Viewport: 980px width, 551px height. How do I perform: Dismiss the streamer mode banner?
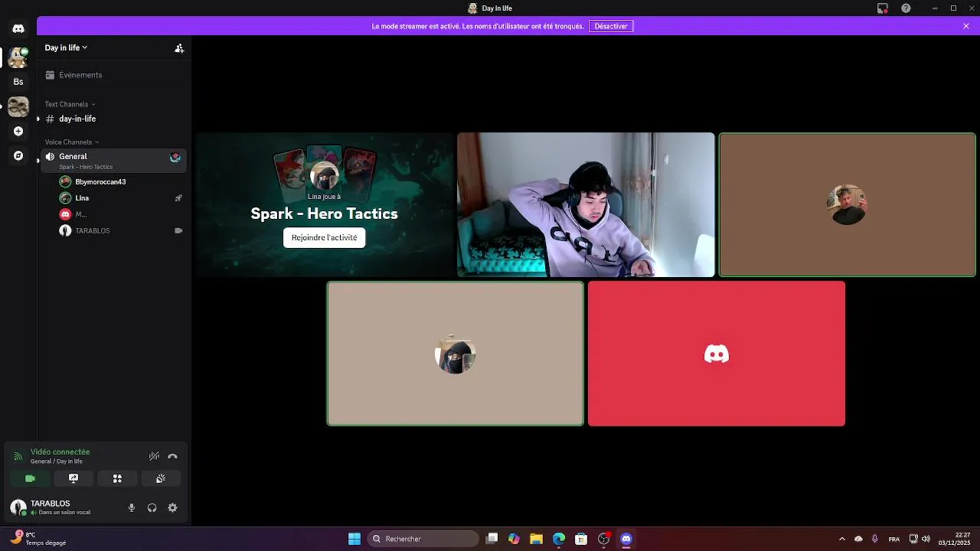pyautogui.click(x=966, y=26)
